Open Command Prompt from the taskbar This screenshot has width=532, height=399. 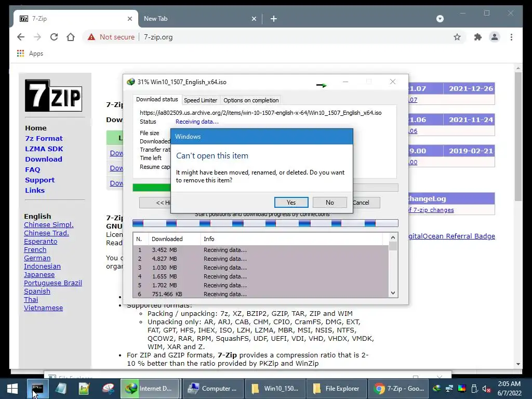[37, 389]
